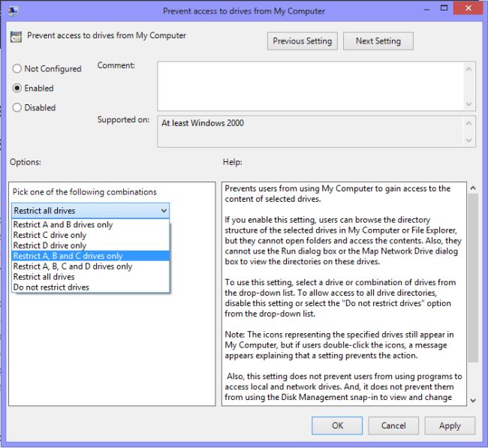Click Pick one of the following combinations label
The width and height of the screenshot is (488, 448).
[84, 192]
